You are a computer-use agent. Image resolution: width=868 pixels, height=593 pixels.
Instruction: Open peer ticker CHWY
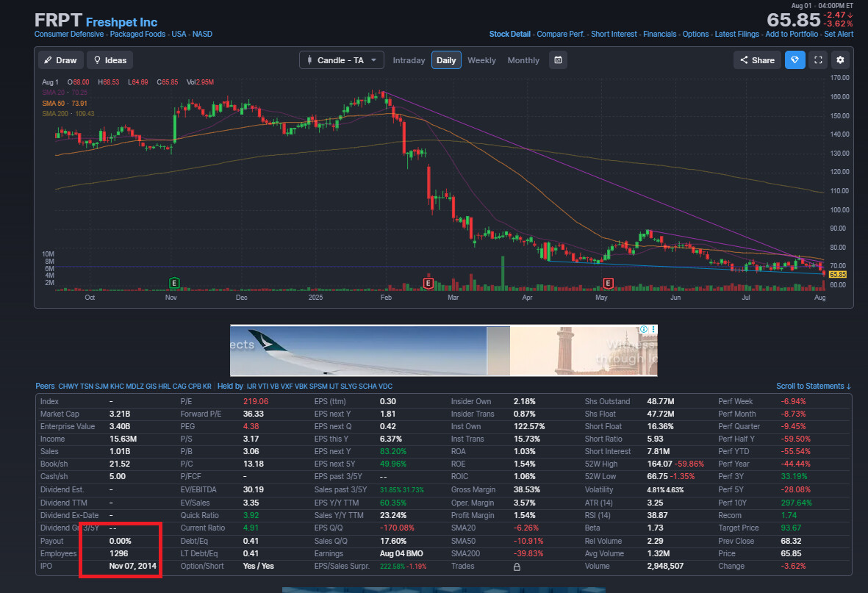coord(68,387)
